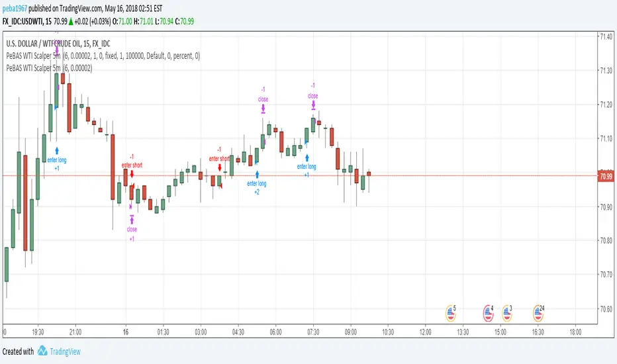The height and width of the screenshot is (364, 617).
Task: Click the 09:00 time axis label
Action: [x=351, y=332]
